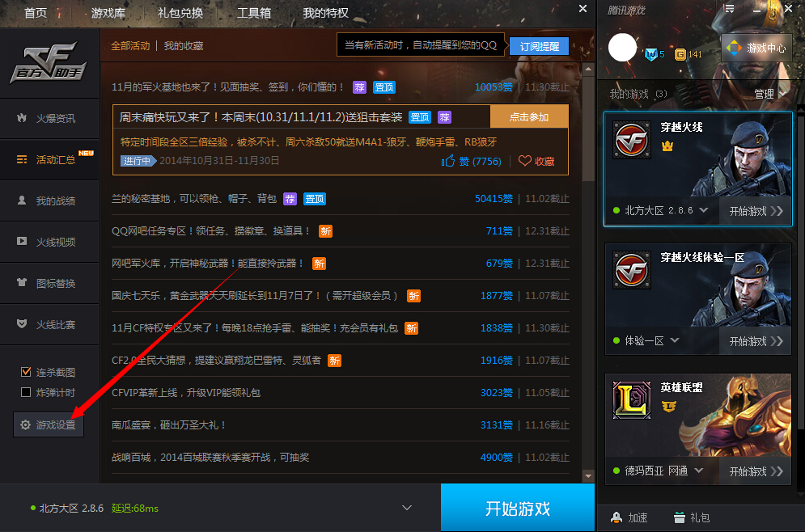Open the 兰的秘密基地 activity row
Viewport: 805px width, 532px height.
click(341, 199)
